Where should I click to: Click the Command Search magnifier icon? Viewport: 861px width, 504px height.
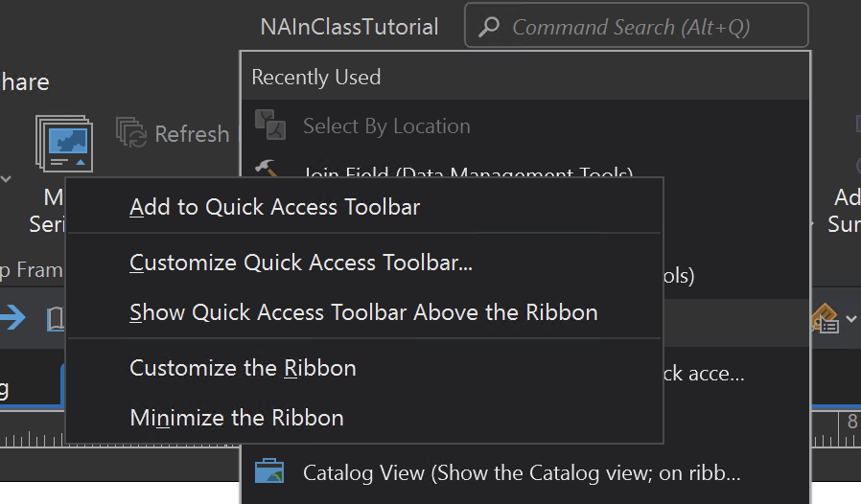[x=489, y=27]
